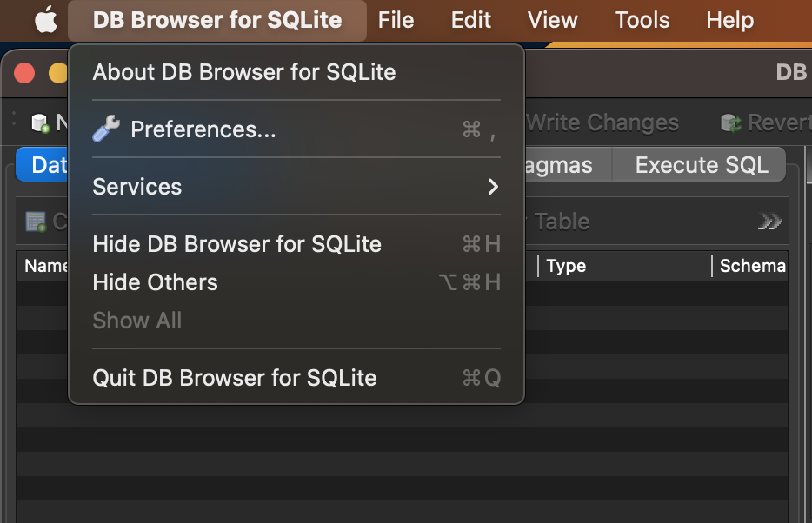The height and width of the screenshot is (523, 812).
Task: Click the Name column header
Action: pos(45,266)
